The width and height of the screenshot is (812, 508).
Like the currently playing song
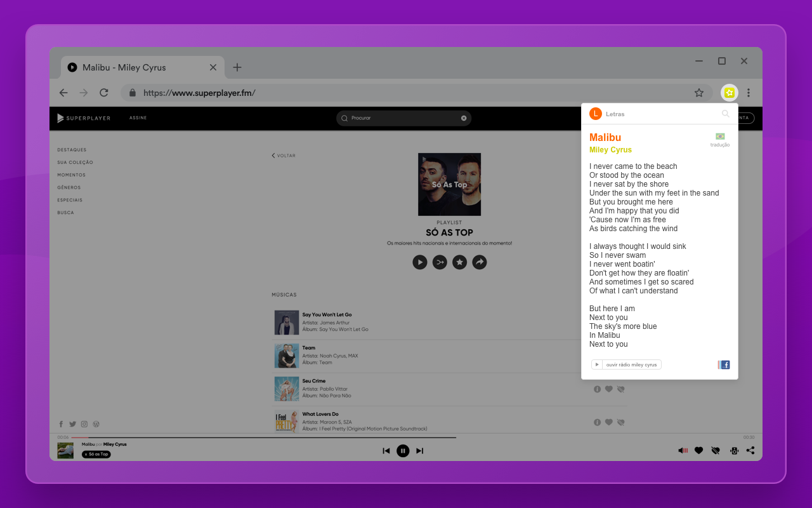[699, 451]
